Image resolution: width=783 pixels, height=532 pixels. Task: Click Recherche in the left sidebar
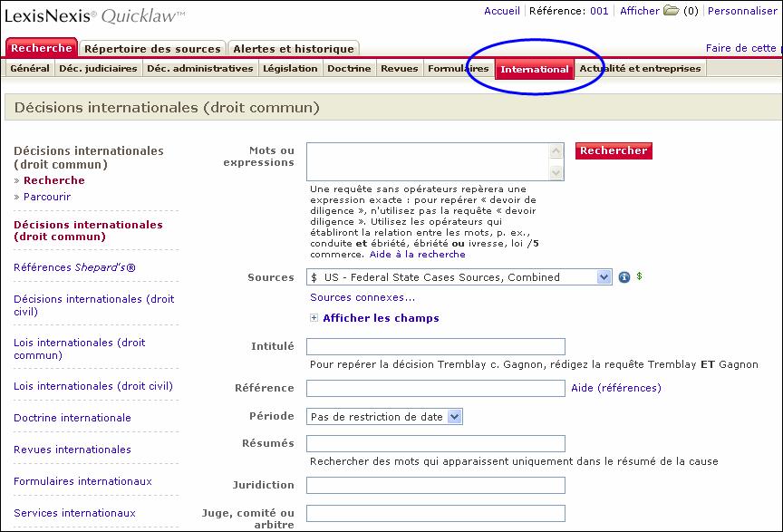[x=54, y=180]
